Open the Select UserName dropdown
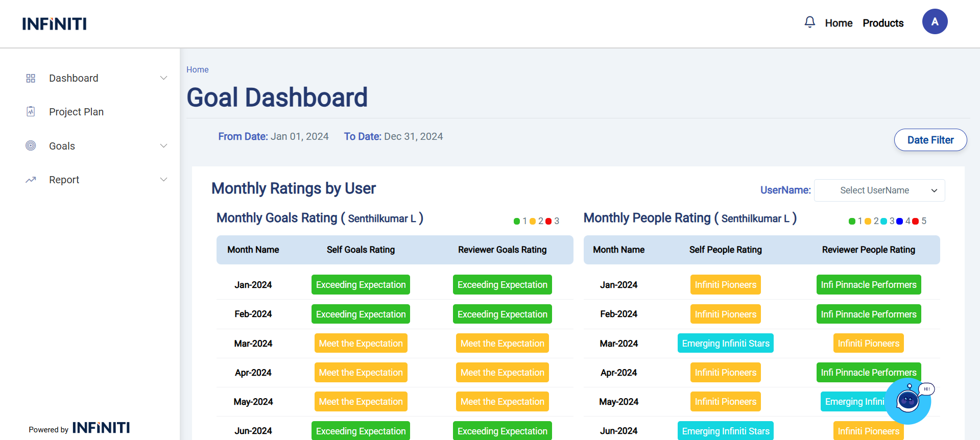The image size is (980, 440). (x=879, y=190)
